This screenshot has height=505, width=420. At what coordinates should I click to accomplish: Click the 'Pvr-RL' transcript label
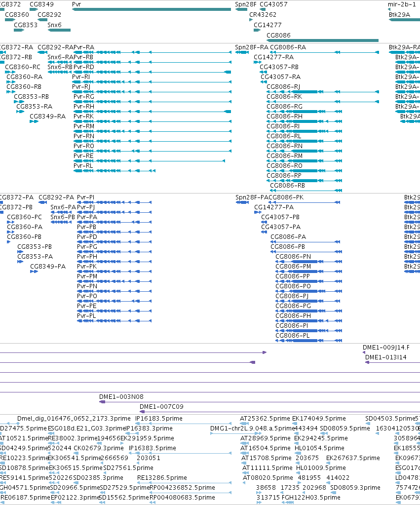coord(83,165)
